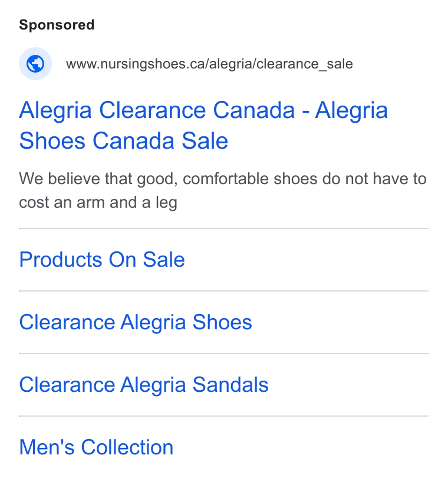448x478 pixels.
Task: Click the divider line above Products On Sale
Action: [x=224, y=228]
